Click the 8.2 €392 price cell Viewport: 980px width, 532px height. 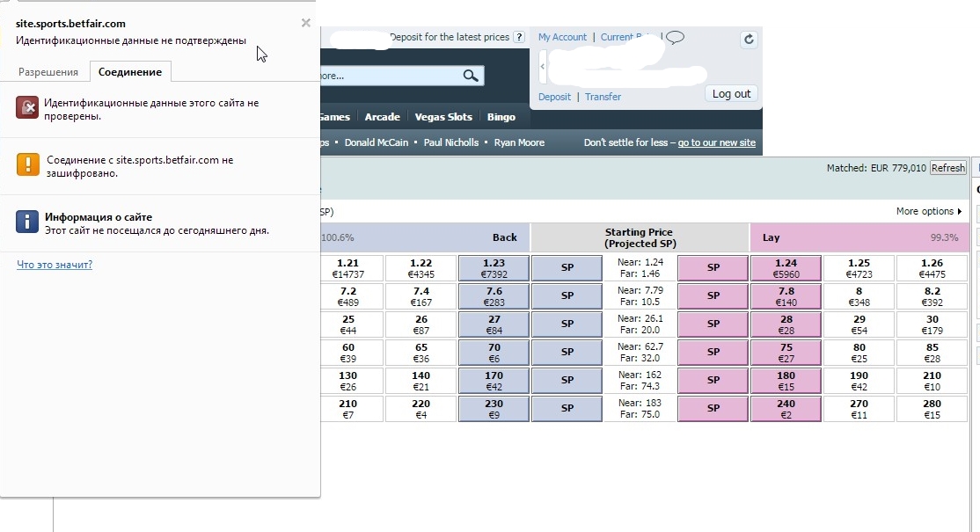932,296
